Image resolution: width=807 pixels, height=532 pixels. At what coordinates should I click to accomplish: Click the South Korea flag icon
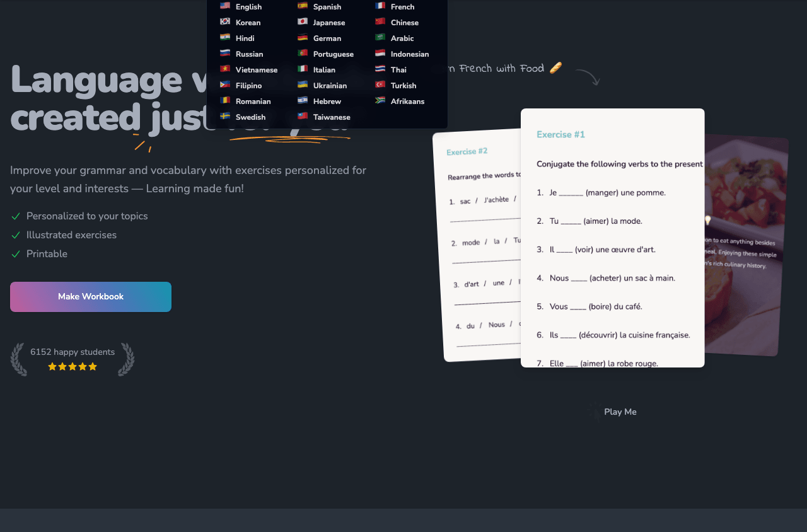[x=225, y=21]
